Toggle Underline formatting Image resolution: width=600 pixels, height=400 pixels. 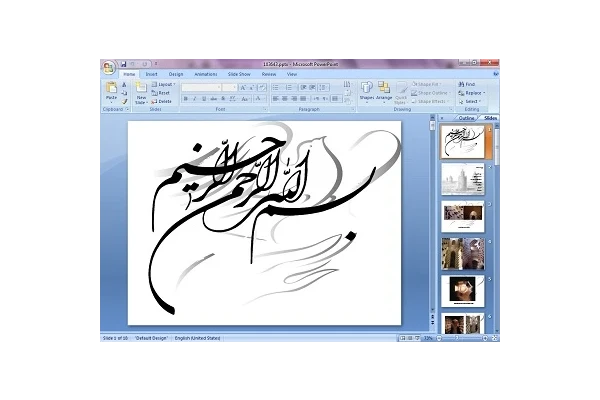[x=204, y=99]
